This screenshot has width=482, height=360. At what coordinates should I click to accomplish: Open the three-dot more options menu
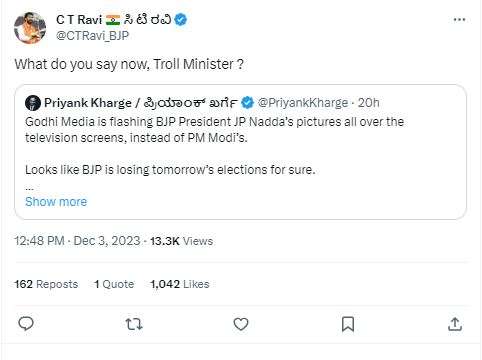coord(459,19)
